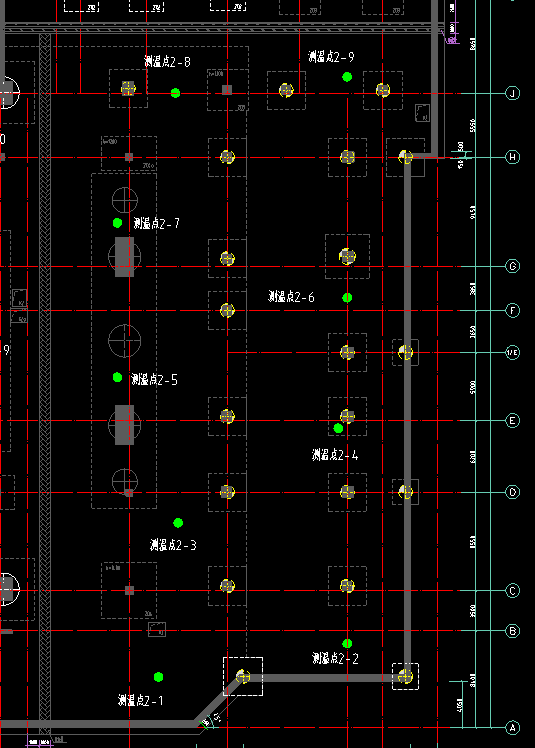Select axis bubble J
Viewport: 535px width, 748px height.
tap(513, 93)
